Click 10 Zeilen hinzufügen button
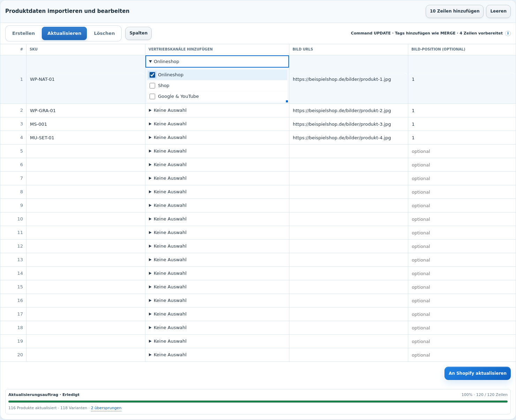 [x=455, y=11]
